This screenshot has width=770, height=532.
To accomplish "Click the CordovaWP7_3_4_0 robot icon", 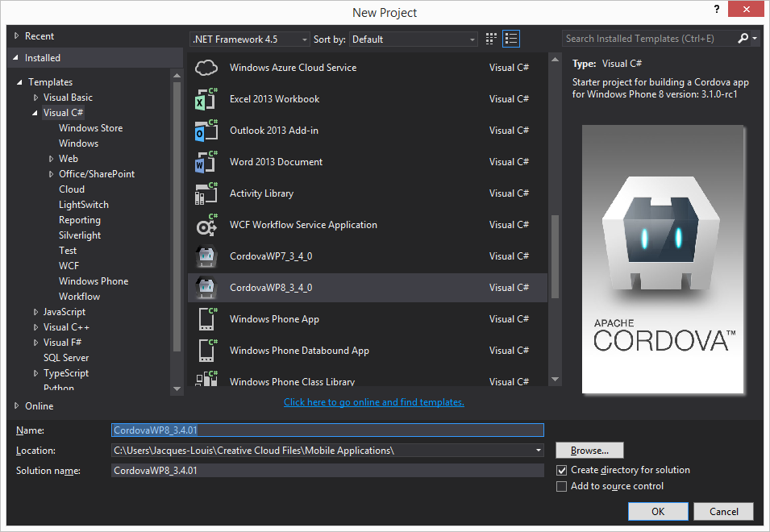I will pyautogui.click(x=206, y=256).
